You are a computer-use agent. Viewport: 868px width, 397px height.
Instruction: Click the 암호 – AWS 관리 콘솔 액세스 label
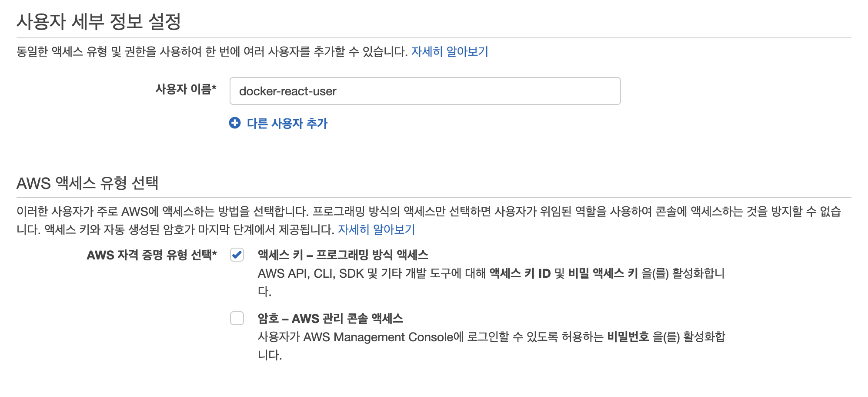click(x=330, y=318)
